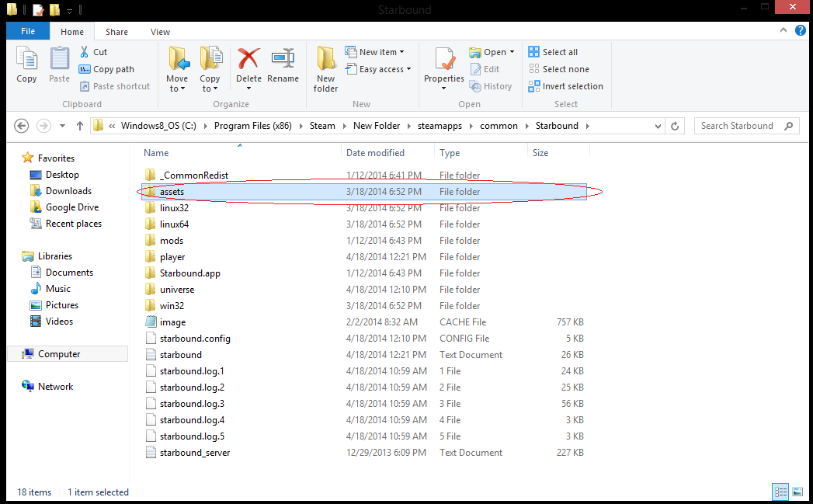The height and width of the screenshot is (504, 813).
Task: Sort by Date modified column header
Action: point(375,153)
